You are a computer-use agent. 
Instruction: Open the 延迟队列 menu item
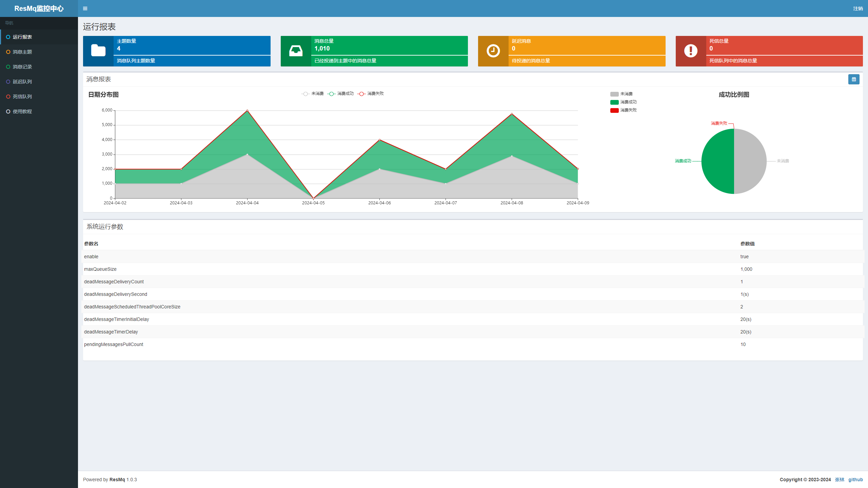(x=22, y=82)
